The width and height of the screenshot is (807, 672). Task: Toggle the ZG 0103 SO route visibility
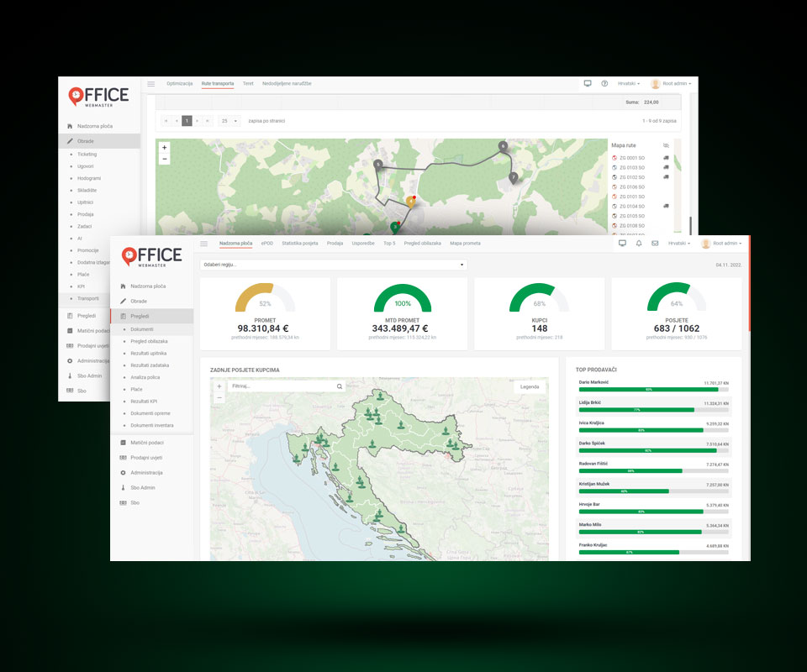coord(614,168)
